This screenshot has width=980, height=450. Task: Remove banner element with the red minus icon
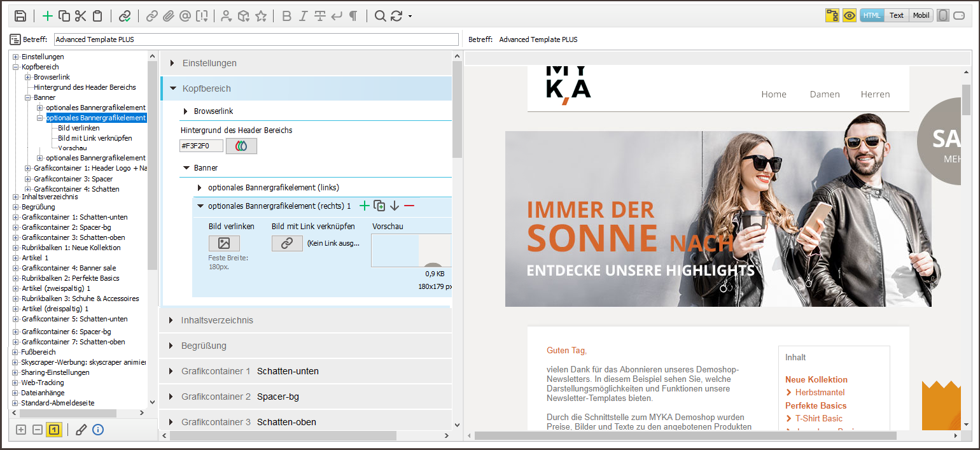[409, 206]
